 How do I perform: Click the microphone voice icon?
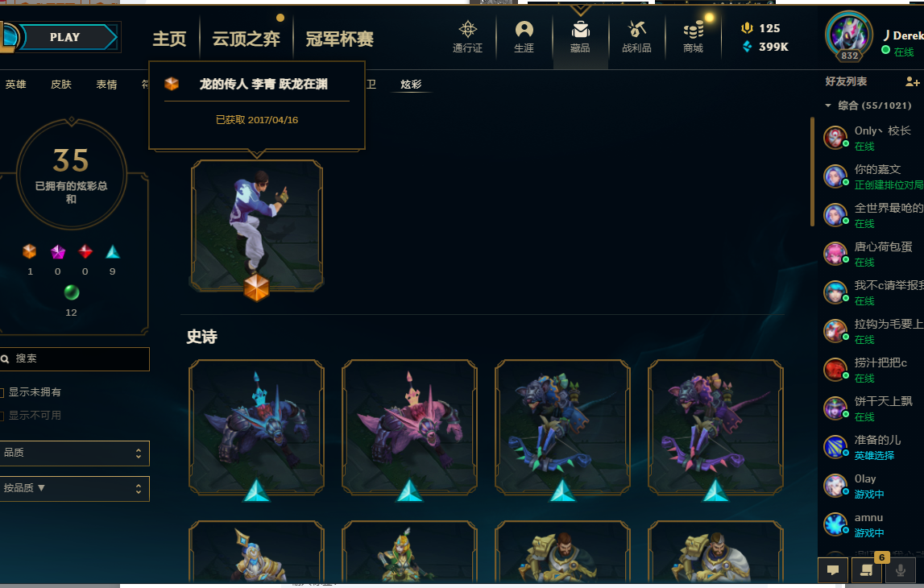(x=900, y=569)
